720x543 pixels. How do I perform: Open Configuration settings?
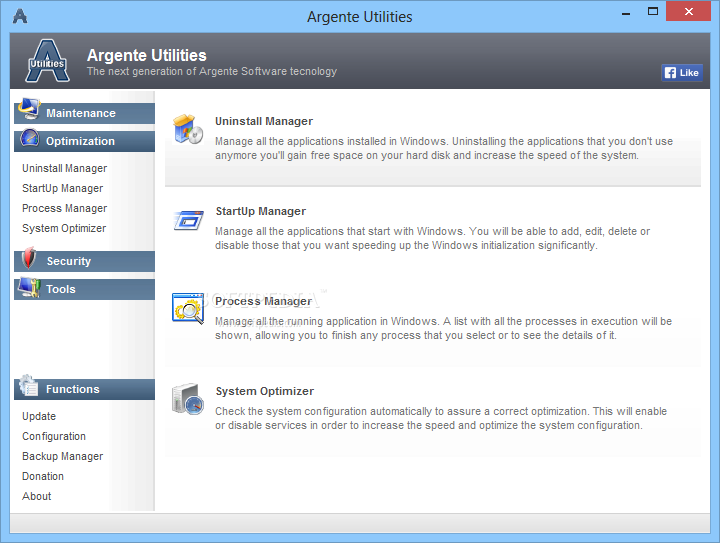point(54,436)
